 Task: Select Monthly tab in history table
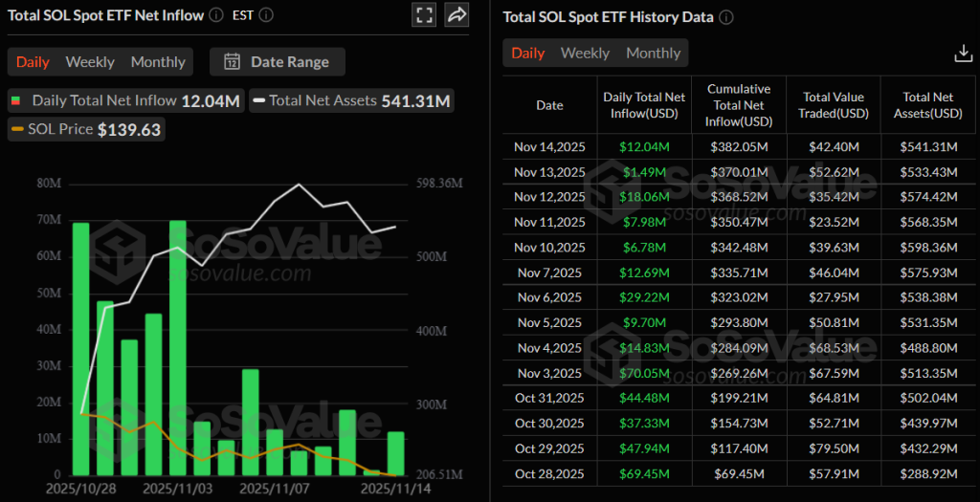[x=653, y=54]
